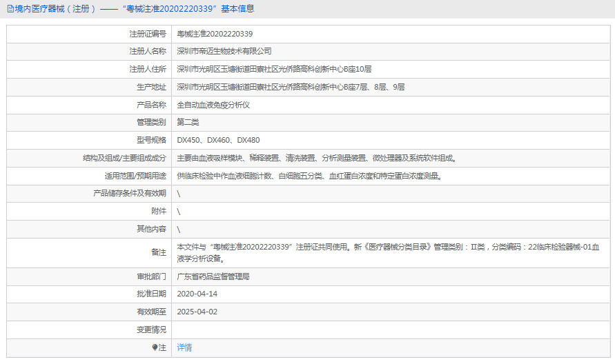Select model specification DX450、DX460、DX480
The height and width of the screenshot is (364, 615).
click(218, 140)
